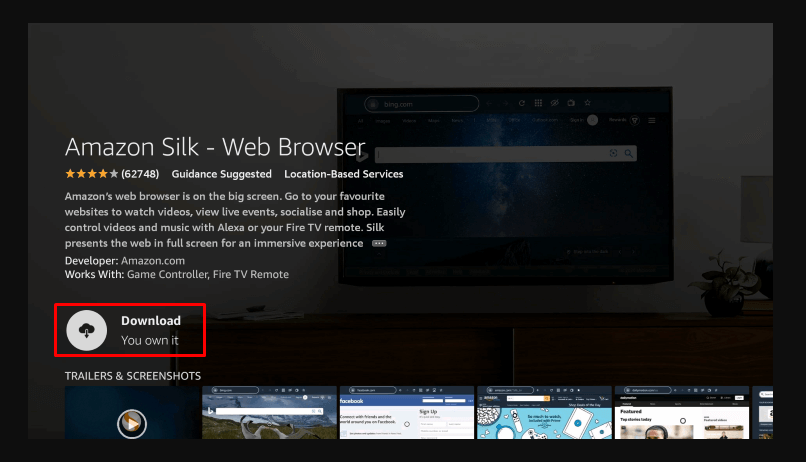Play the trailer video thumbnail

pyautogui.click(x=132, y=412)
